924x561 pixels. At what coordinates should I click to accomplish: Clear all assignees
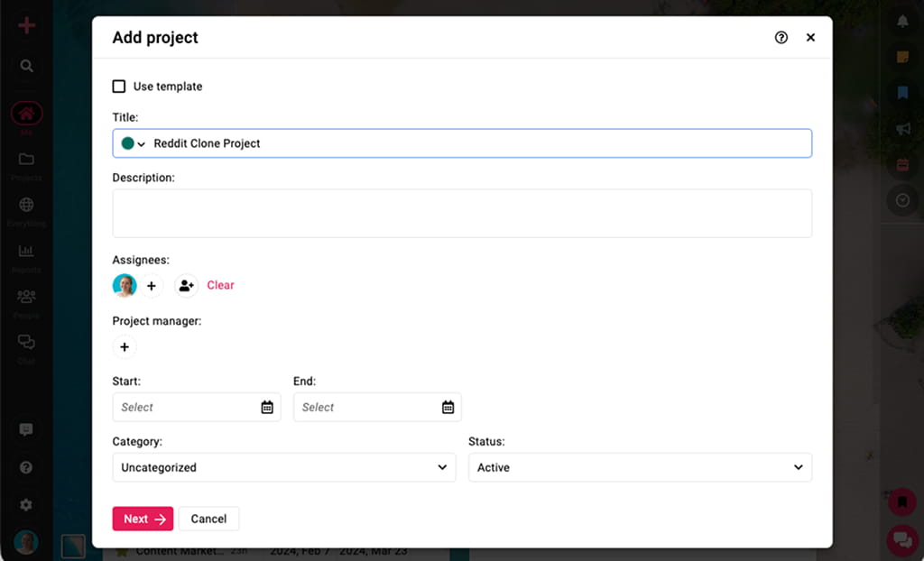pos(220,285)
